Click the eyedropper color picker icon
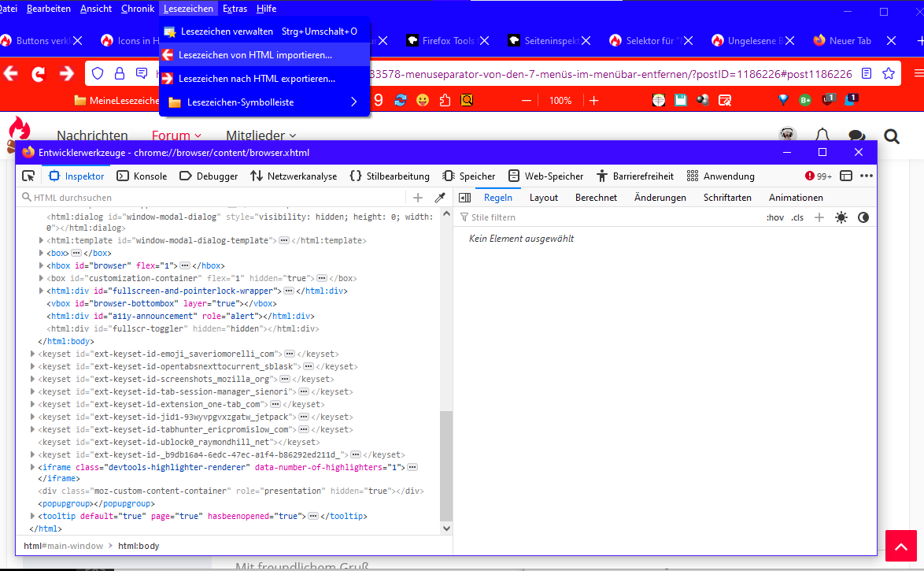The height and width of the screenshot is (571, 924). pyautogui.click(x=441, y=198)
